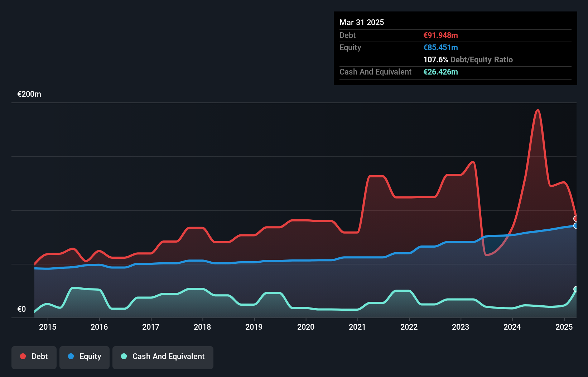Click the 2023 x-axis label
This screenshot has width=588, height=377.
[461, 327]
